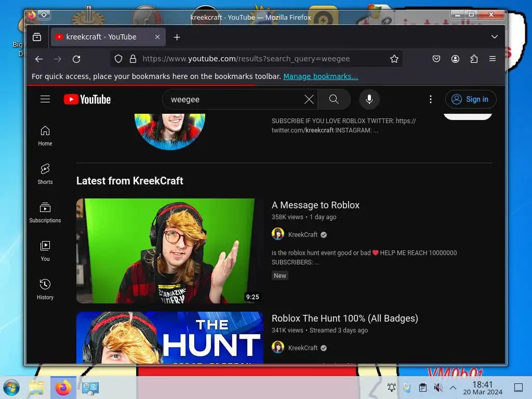Click the show desktop button in taskbar
The height and width of the screenshot is (399, 532).
[518, 388]
